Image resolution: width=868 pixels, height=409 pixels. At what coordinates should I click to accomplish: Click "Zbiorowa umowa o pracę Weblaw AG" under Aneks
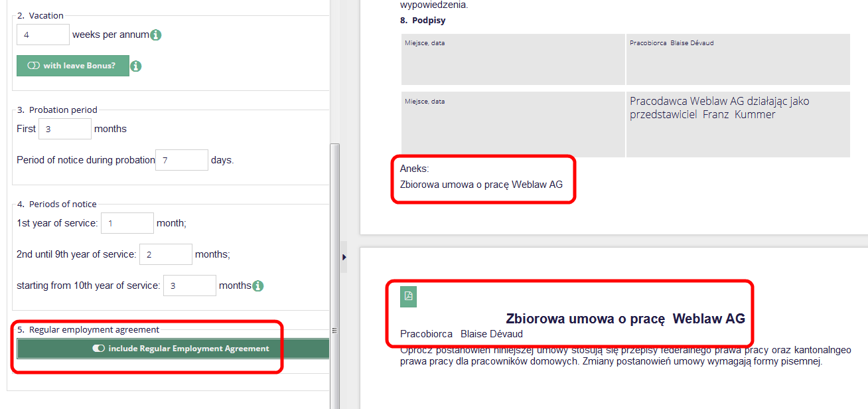pyautogui.click(x=481, y=185)
